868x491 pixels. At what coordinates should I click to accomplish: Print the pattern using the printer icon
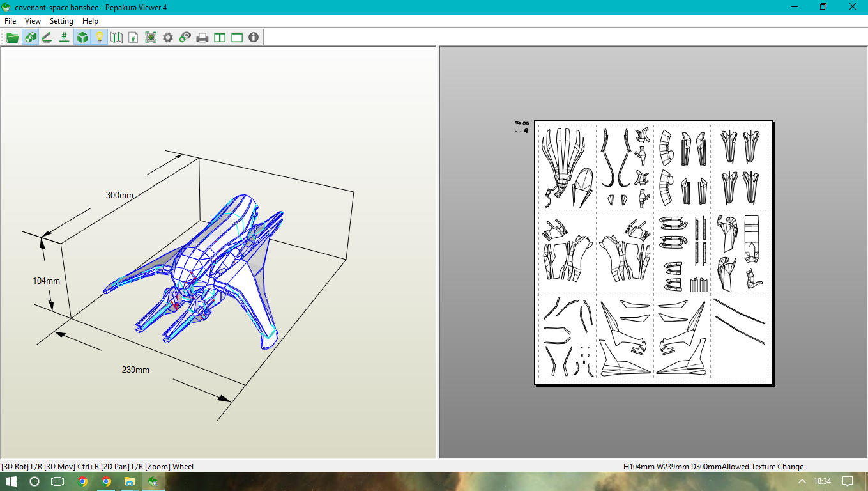(x=202, y=37)
